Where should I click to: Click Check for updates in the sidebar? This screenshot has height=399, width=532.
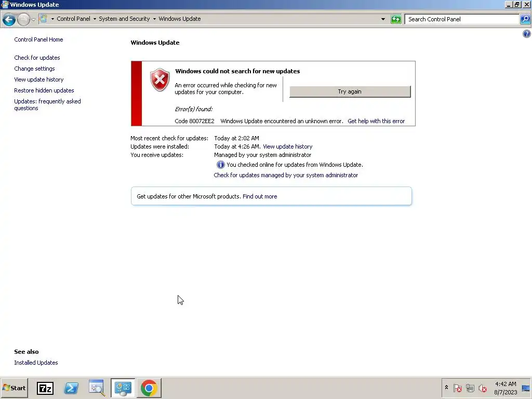[37, 58]
